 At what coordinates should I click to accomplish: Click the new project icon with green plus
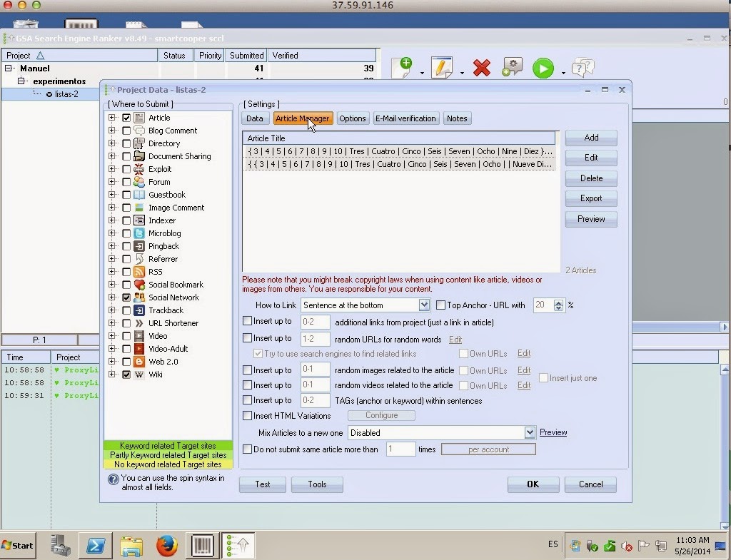403,68
